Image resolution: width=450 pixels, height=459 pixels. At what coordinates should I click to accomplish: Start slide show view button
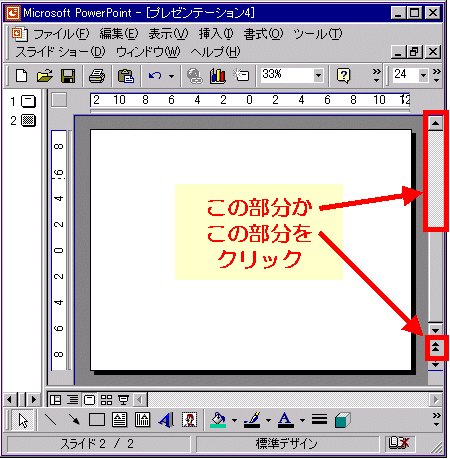pyautogui.click(x=124, y=400)
